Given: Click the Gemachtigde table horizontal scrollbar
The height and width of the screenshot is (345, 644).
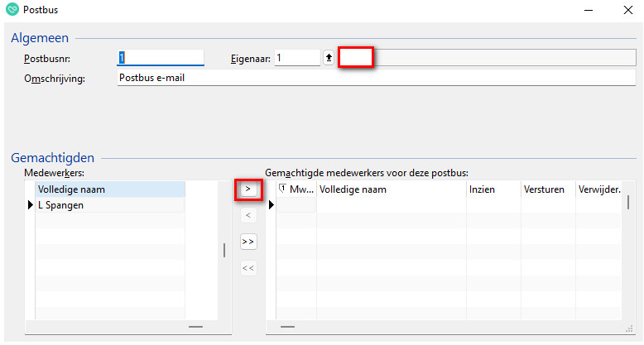Looking at the screenshot, I should tap(287, 327).
